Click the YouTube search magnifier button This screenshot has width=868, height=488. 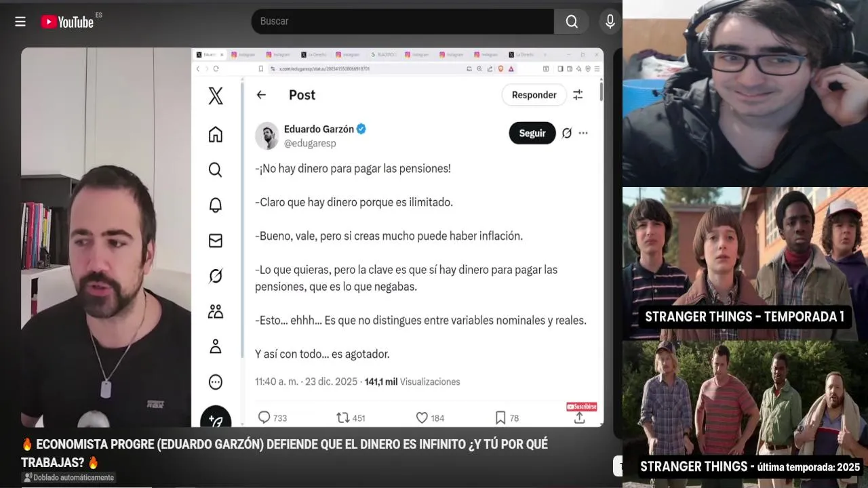572,22
